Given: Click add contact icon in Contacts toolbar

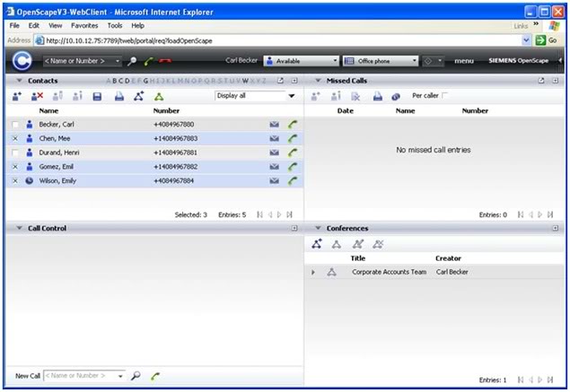Looking at the screenshot, I should point(17,96).
